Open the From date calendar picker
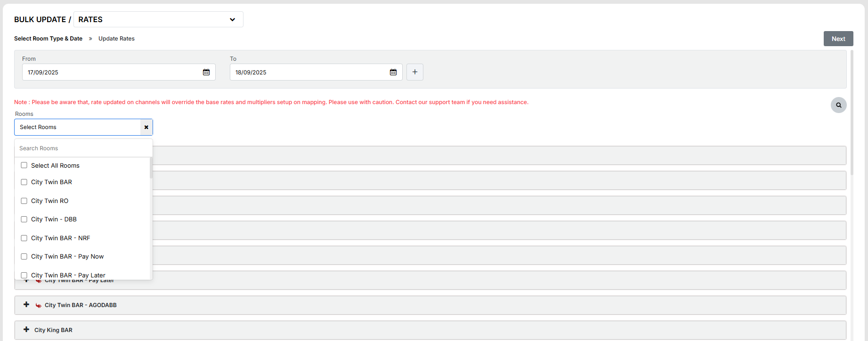The height and width of the screenshot is (341, 868). pos(206,72)
